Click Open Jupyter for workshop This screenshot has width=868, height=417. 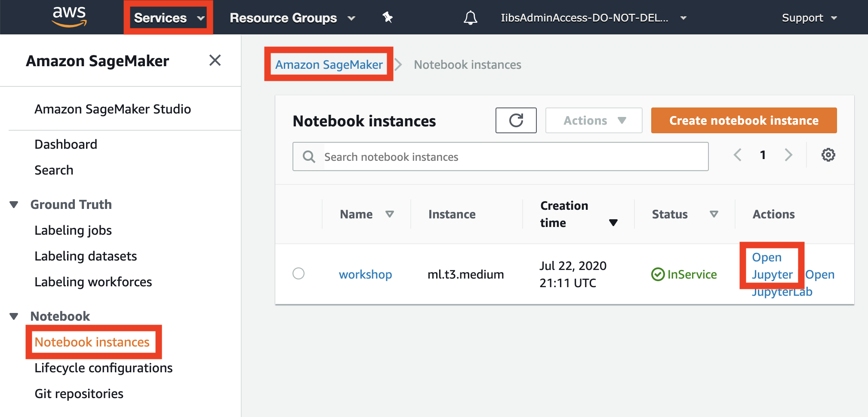click(772, 266)
